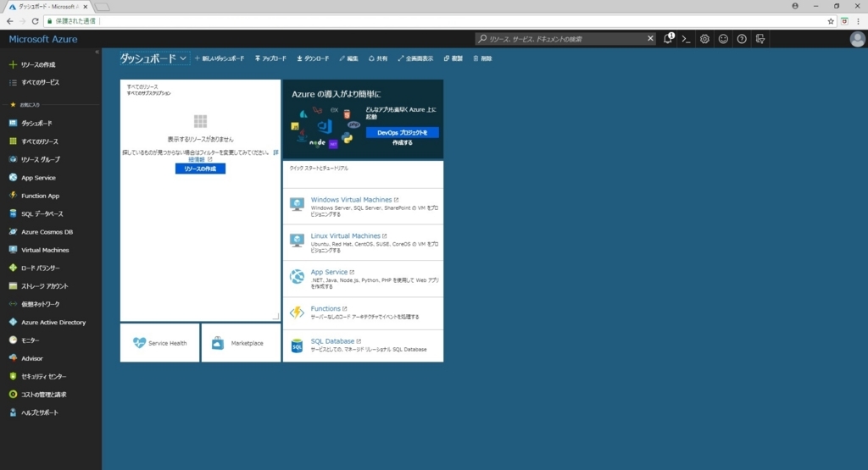The image size is (868, 470).
Task: Click Azure Cosmos DB sidebar icon
Action: coord(13,232)
